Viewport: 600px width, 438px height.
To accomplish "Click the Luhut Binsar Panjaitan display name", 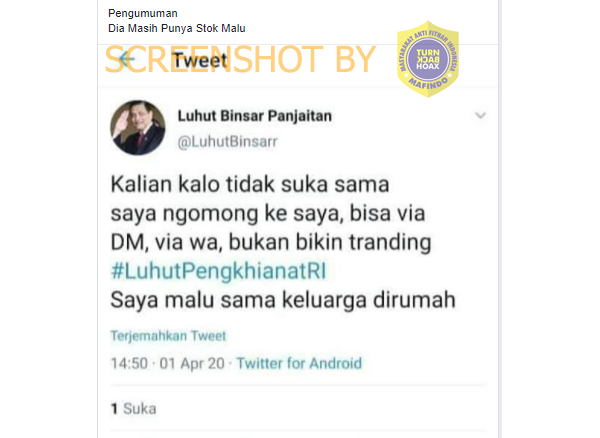I will [x=254, y=116].
